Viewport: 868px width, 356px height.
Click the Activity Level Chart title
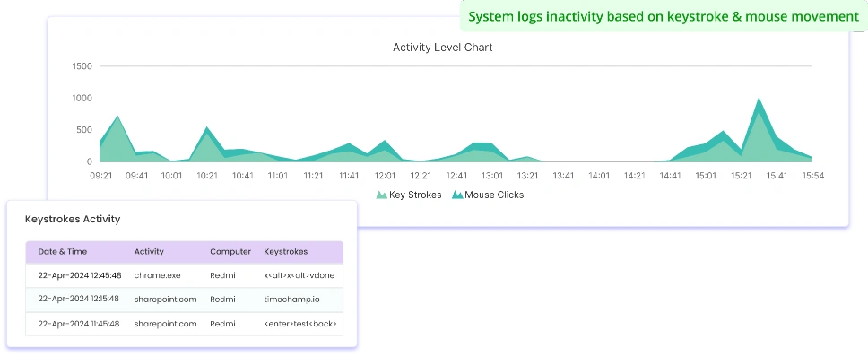coord(442,48)
